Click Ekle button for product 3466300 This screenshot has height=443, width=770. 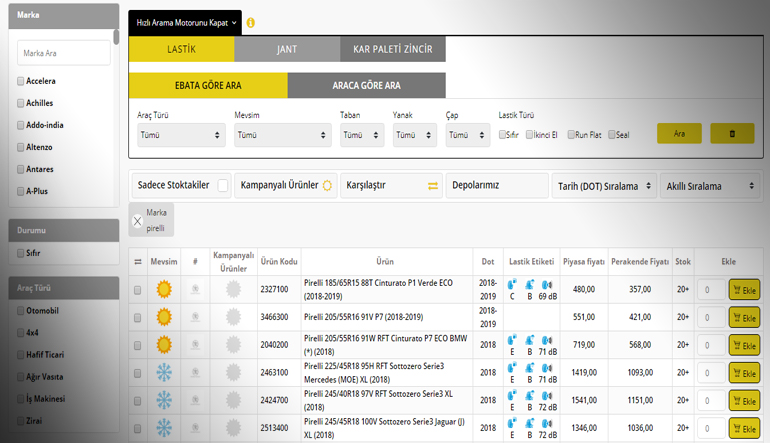click(744, 318)
